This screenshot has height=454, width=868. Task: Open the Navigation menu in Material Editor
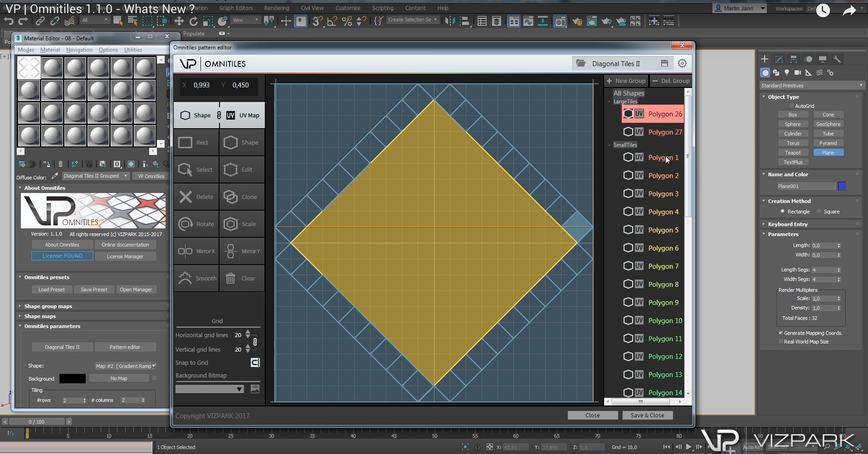pyautogui.click(x=79, y=50)
